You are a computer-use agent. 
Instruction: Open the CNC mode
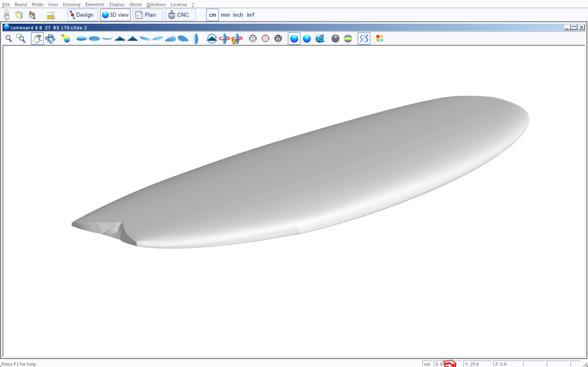tap(180, 15)
